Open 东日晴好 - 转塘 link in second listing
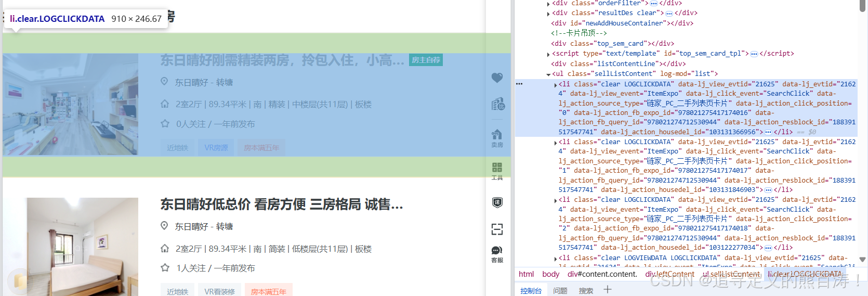 tap(204, 226)
